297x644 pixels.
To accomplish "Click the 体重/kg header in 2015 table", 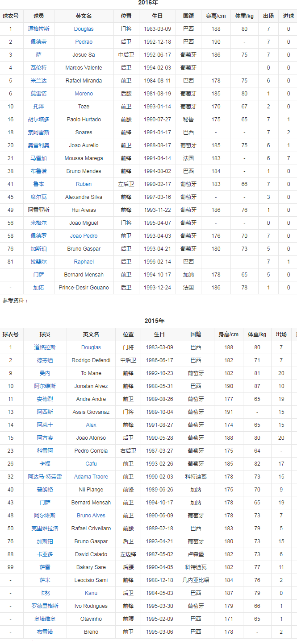I will click(257, 334).
